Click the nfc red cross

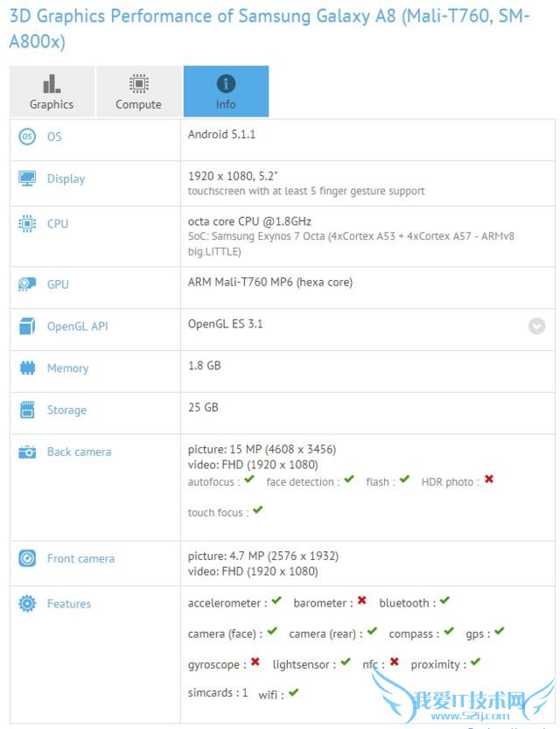click(394, 662)
